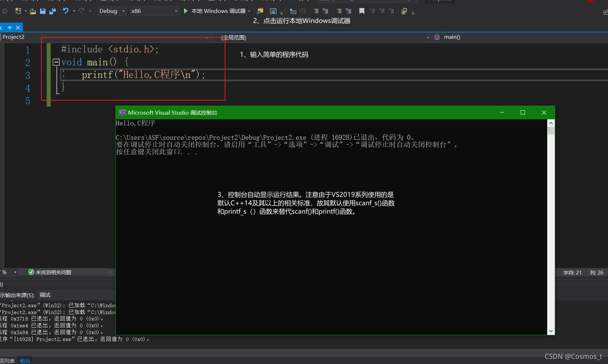Switch to the 输出 tab

[25, 361]
